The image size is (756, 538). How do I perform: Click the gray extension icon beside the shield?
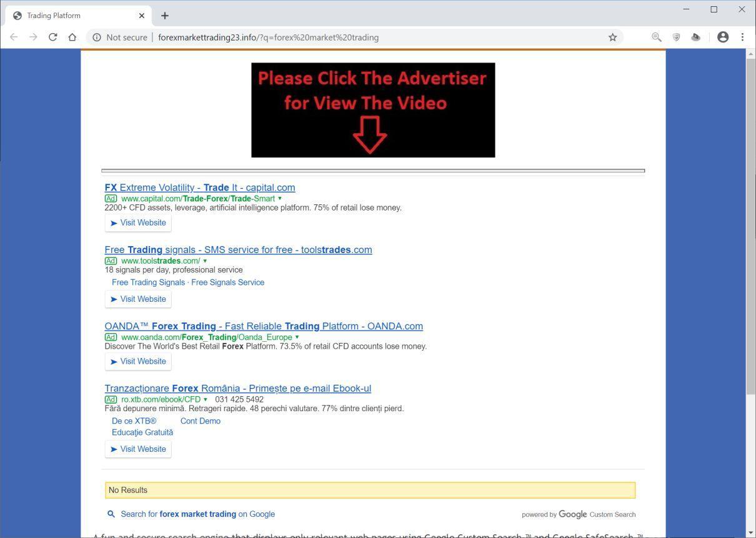click(x=695, y=37)
